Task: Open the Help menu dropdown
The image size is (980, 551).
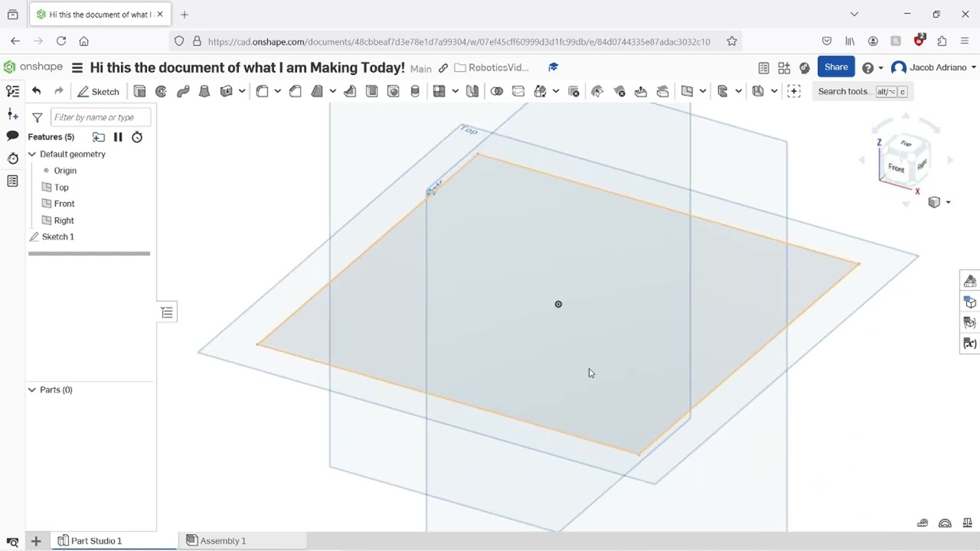Action: click(872, 67)
